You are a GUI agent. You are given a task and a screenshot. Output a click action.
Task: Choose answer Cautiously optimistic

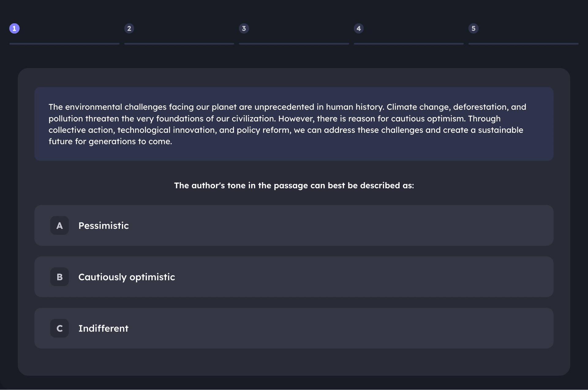pos(126,277)
